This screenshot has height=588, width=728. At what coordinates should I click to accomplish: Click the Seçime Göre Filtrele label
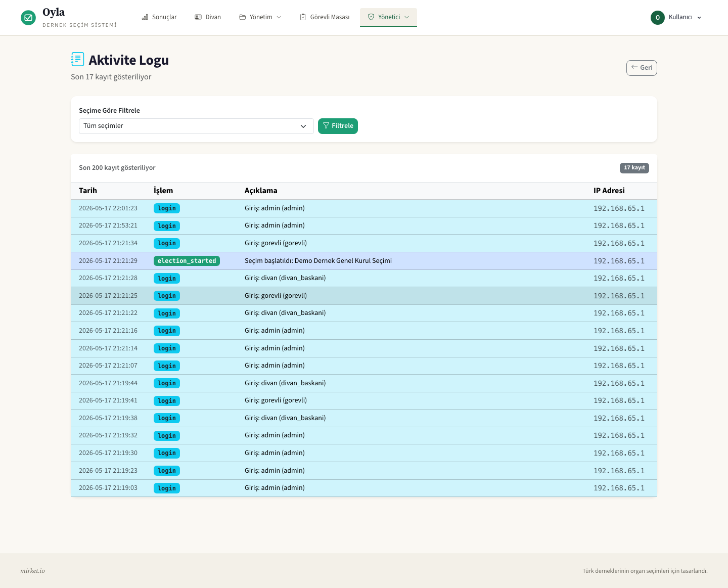(109, 111)
